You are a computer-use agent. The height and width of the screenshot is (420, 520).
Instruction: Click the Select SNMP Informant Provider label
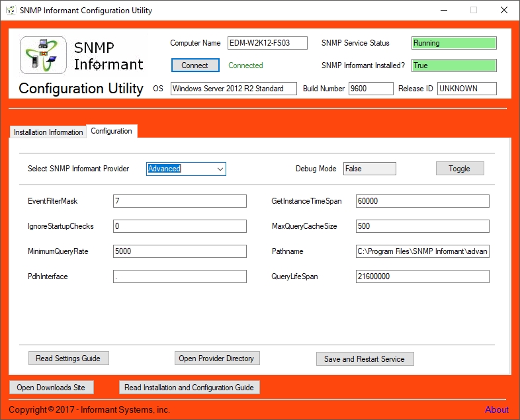tap(78, 169)
